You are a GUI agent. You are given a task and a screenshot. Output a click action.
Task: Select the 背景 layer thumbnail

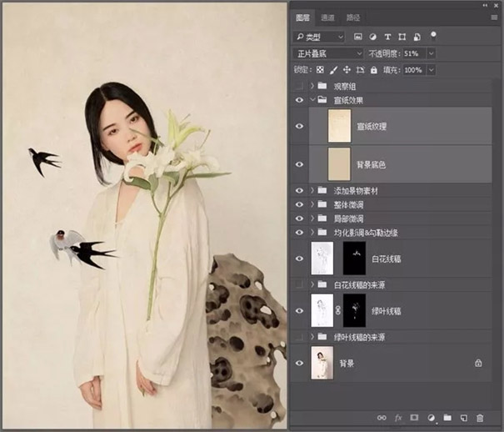point(322,363)
